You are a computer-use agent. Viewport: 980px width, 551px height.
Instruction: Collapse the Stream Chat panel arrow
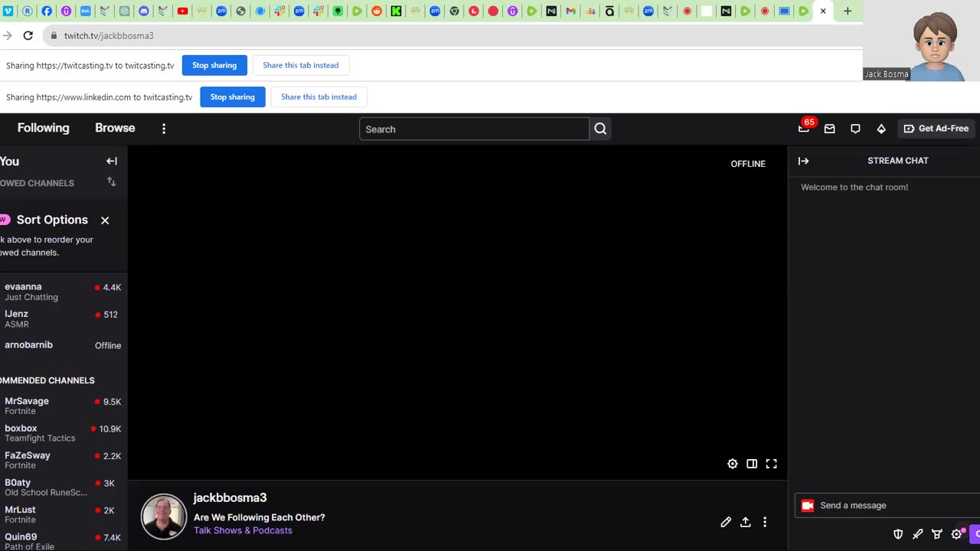click(803, 161)
